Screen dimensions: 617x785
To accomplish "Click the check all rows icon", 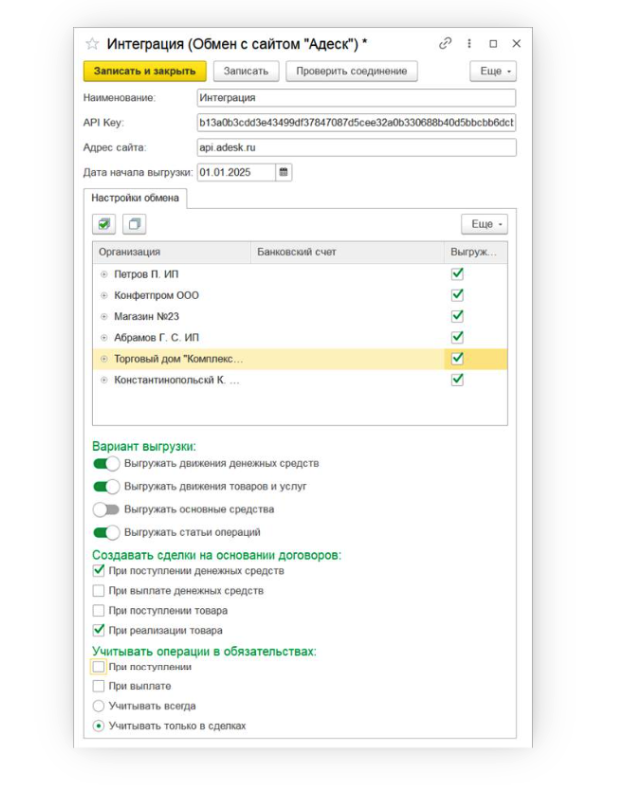I will tap(105, 224).
